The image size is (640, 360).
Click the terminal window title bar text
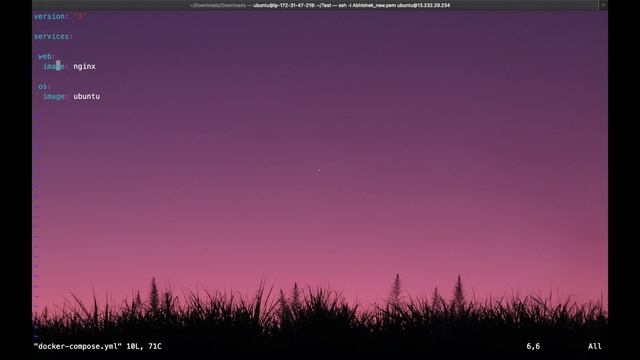(320, 5)
